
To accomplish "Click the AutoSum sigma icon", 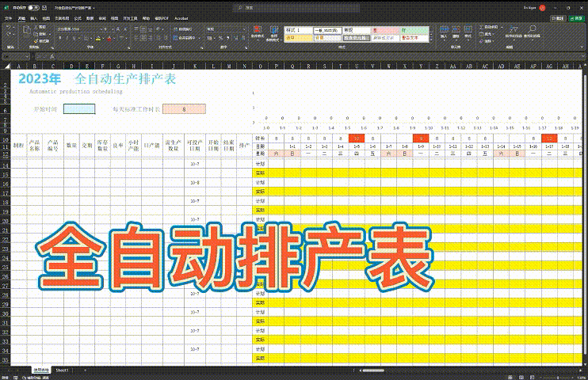I will pos(482,27).
